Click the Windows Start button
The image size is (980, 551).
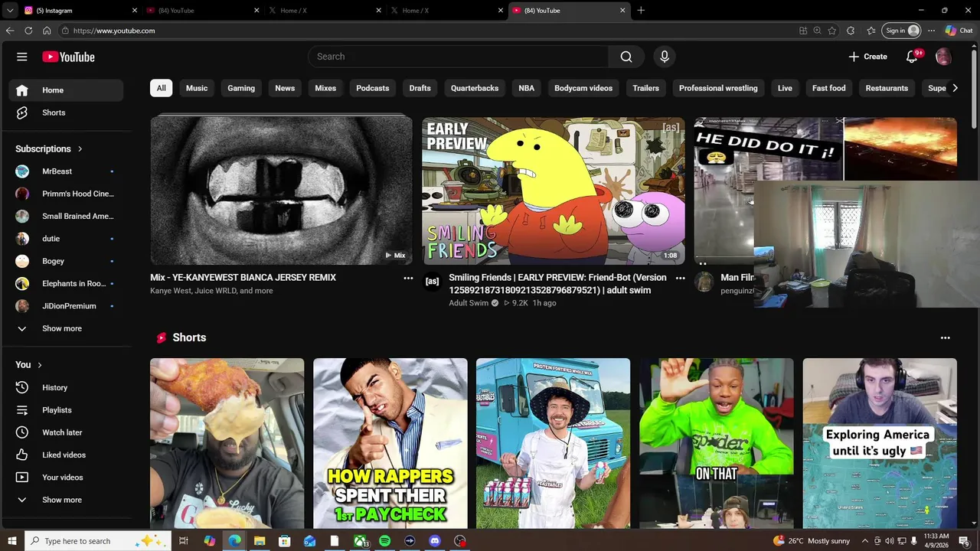coord(11,541)
